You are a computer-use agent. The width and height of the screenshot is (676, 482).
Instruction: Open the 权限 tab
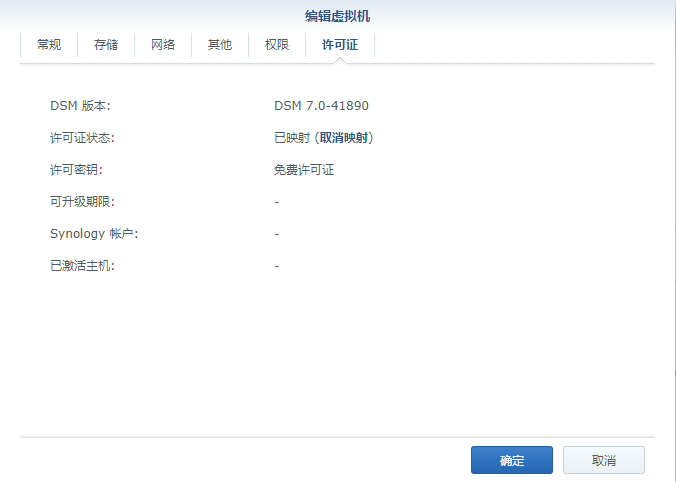(x=276, y=45)
